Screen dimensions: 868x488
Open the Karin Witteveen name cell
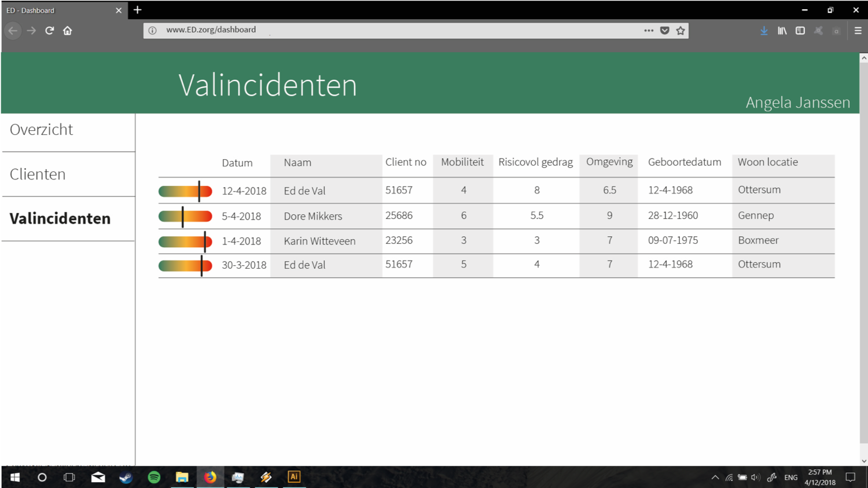(x=319, y=241)
